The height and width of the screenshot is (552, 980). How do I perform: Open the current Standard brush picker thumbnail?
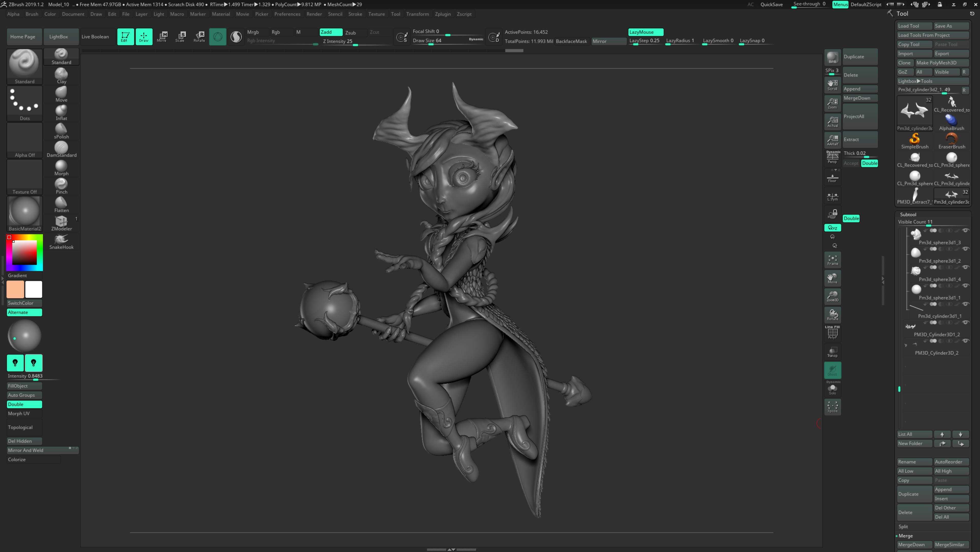24,67
